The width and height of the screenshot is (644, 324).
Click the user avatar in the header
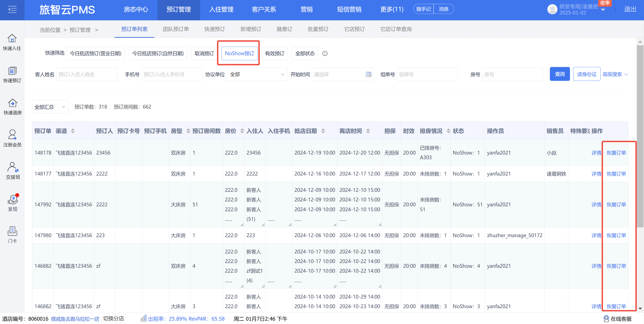(552, 9)
